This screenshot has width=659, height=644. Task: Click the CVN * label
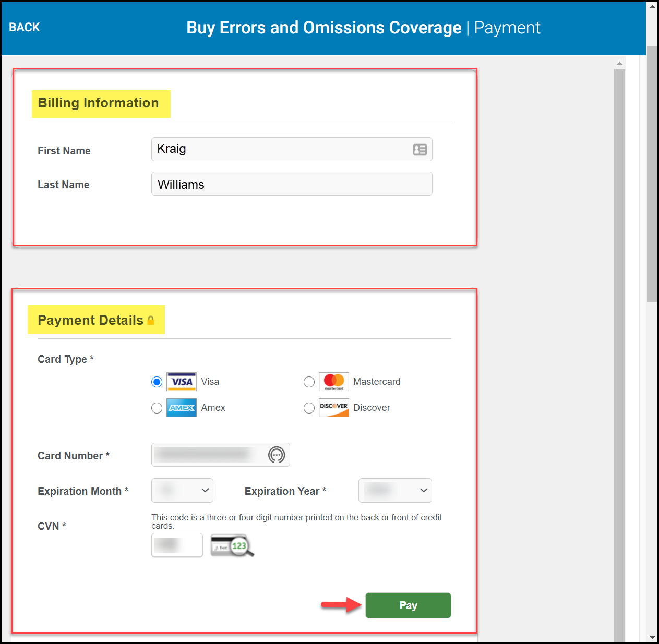click(x=52, y=526)
